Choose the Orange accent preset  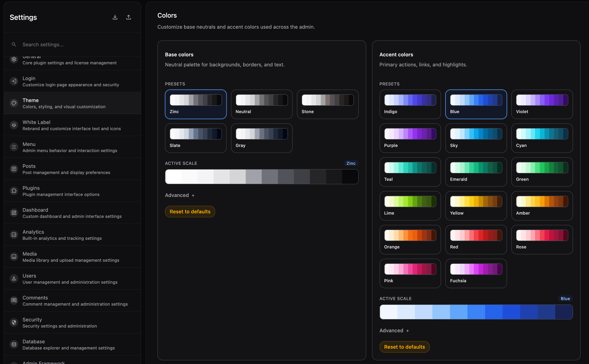click(x=410, y=239)
